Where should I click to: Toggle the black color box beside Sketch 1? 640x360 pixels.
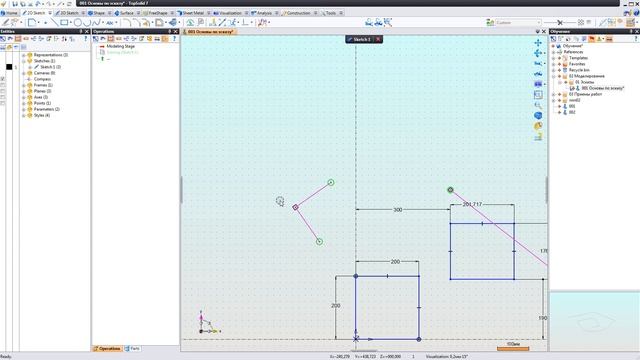pos(9,67)
